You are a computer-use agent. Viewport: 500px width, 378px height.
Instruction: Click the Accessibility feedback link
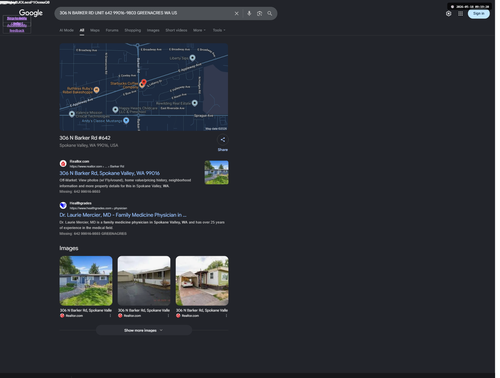point(17,30)
